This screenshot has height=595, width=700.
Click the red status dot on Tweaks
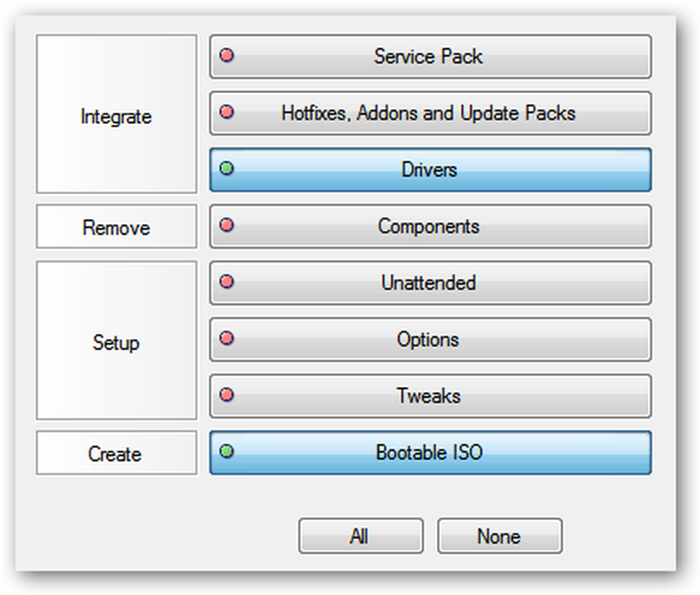[227, 395]
